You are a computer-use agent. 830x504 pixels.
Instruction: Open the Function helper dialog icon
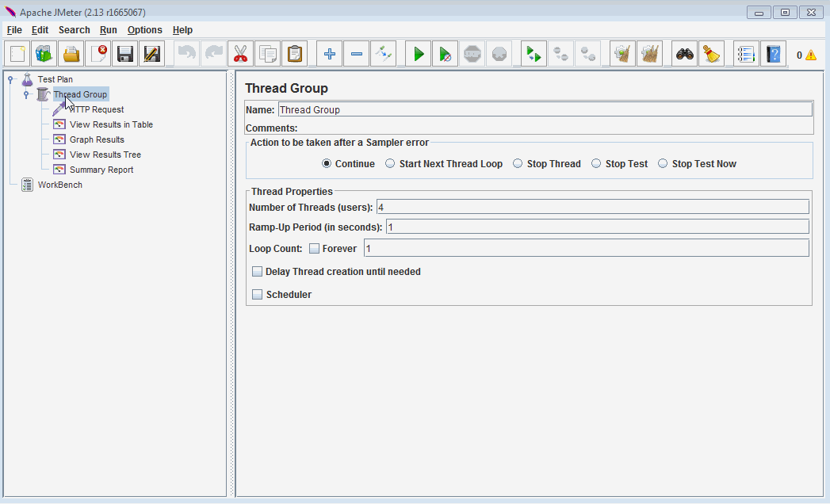[x=746, y=54]
